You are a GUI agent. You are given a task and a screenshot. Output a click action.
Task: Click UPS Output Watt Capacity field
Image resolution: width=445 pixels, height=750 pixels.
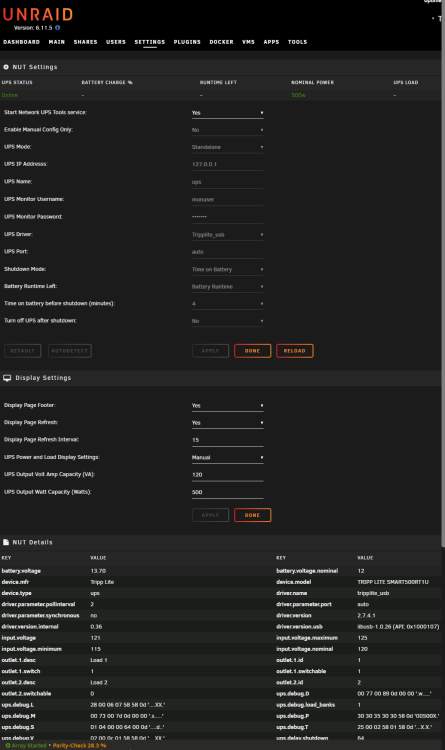[x=228, y=492]
